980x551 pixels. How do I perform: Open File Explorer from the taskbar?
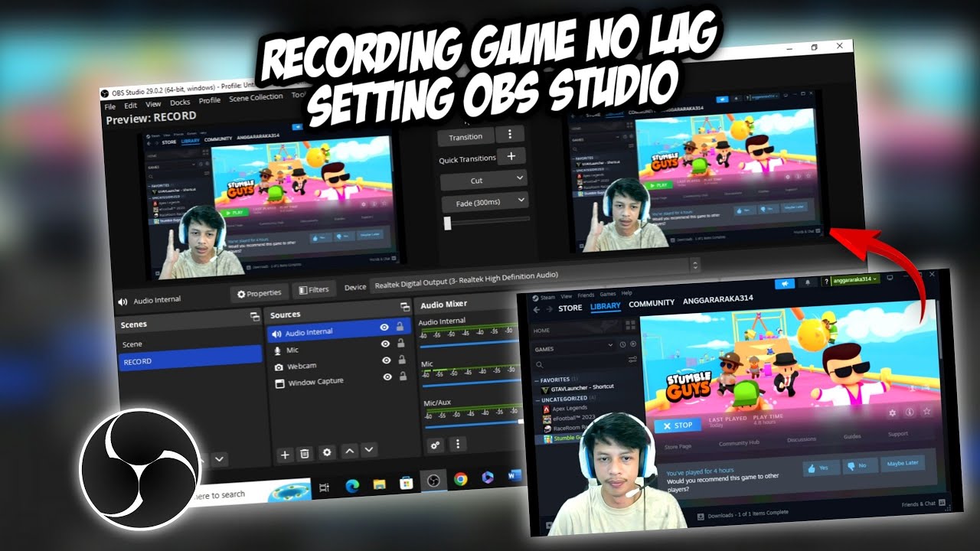(x=378, y=484)
